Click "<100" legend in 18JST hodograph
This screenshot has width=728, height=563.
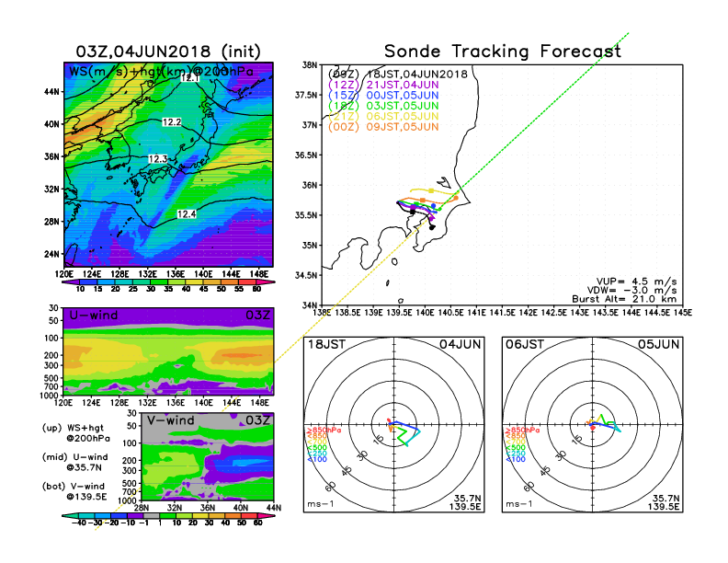[317, 459]
